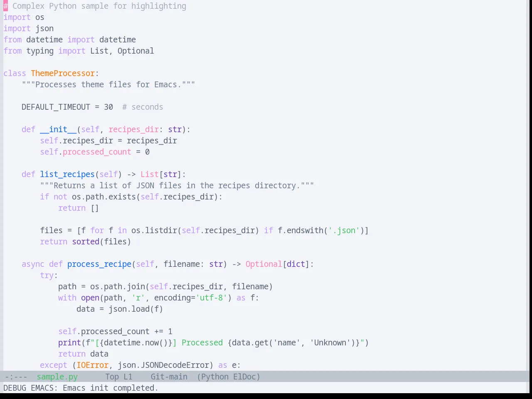Click 'os.path.join' call

pyautogui.click(x=118, y=286)
